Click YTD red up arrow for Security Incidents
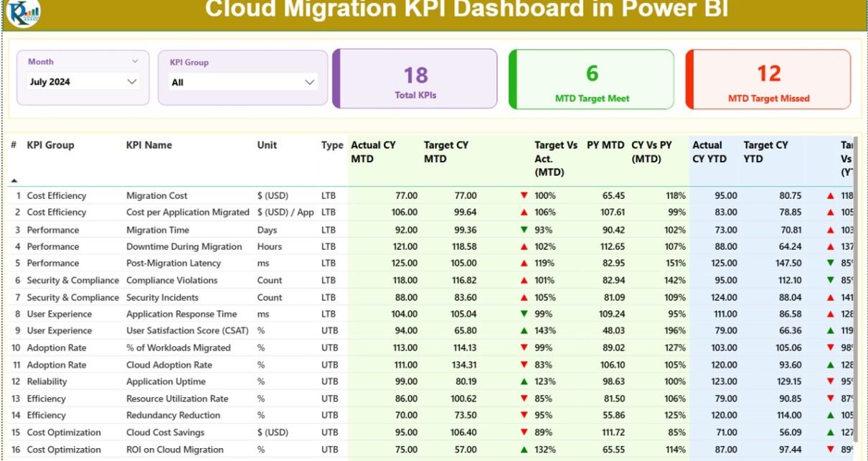This screenshot has width=868, height=461. (831, 297)
